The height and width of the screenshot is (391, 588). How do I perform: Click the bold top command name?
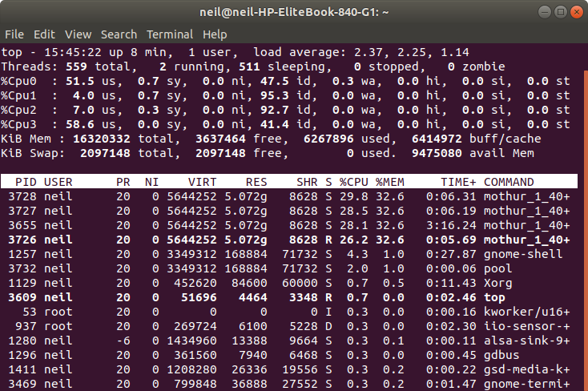point(494,297)
